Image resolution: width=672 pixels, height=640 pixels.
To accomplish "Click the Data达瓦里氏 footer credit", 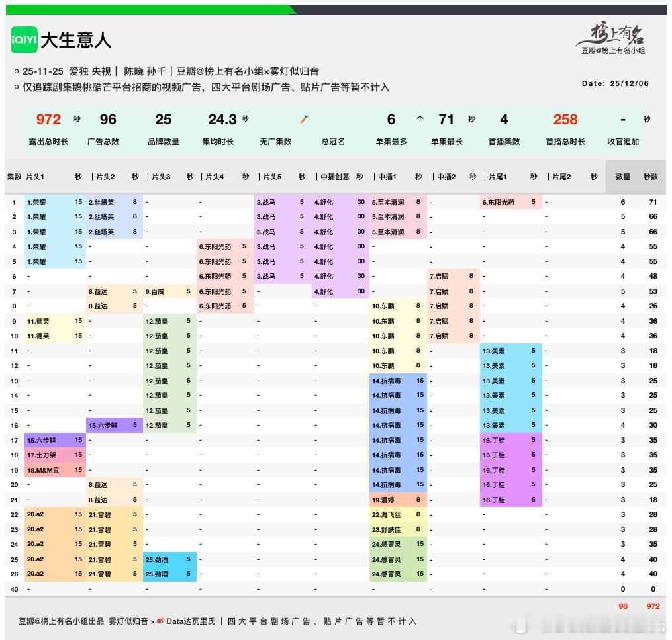I will coord(190,621).
